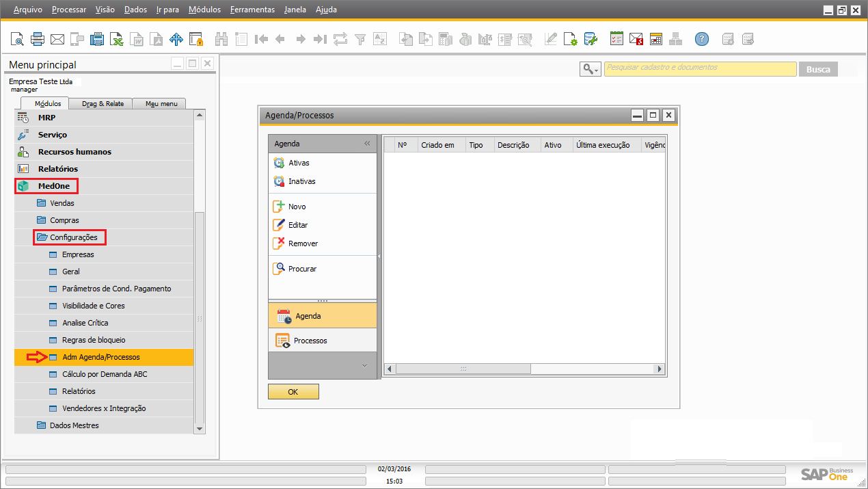Screen dimensions: 868x489
Task: Click the OK button
Action: coord(293,392)
